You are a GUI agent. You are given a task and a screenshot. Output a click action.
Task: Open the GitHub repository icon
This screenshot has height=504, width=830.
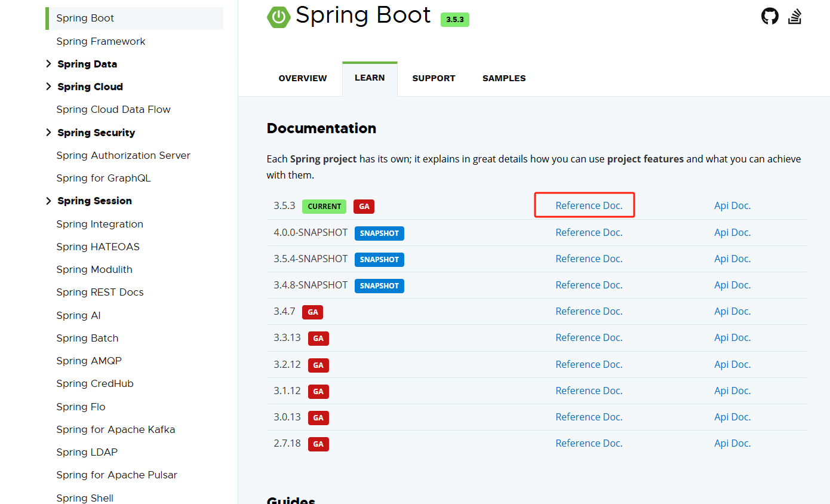pyautogui.click(x=770, y=16)
